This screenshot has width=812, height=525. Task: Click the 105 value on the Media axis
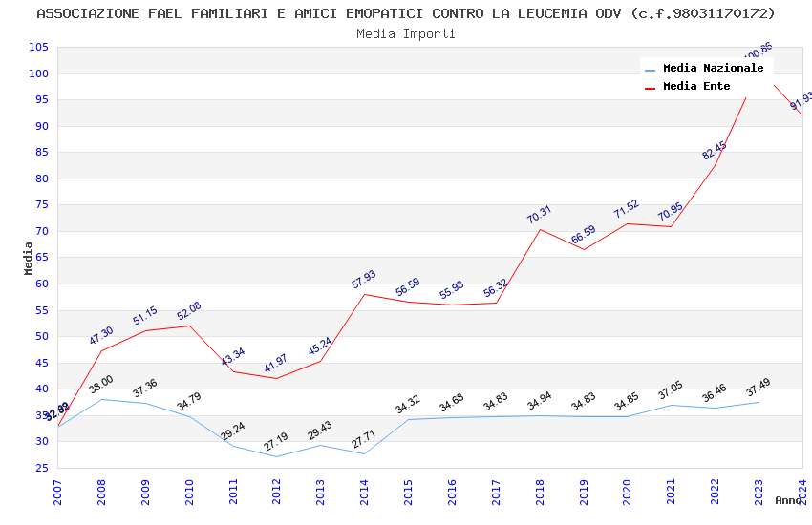[39, 47]
